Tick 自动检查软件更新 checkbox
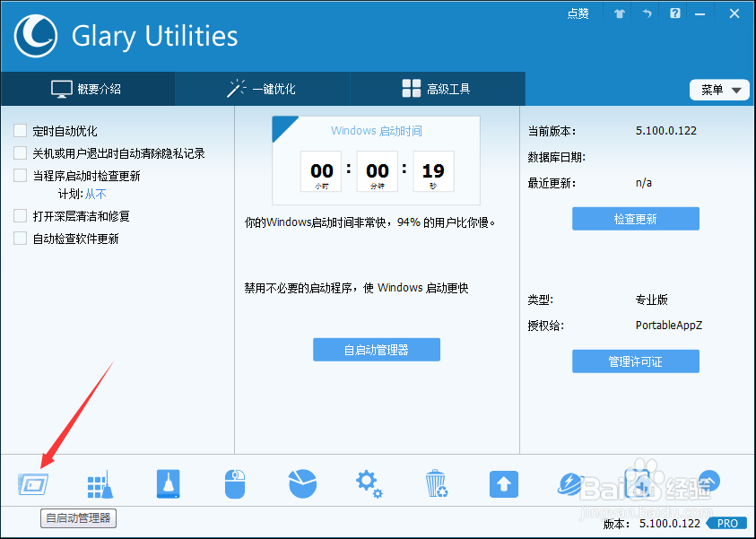Image resolution: width=756 pixels, height=539 pixels. pyautogui.click(x=21, y=239)
